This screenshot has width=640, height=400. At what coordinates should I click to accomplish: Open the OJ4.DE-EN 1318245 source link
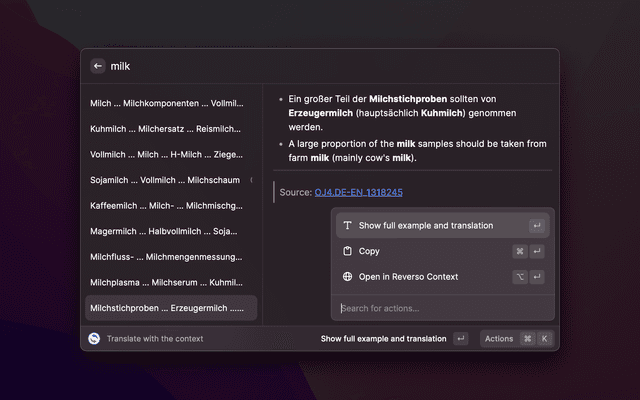358,192
